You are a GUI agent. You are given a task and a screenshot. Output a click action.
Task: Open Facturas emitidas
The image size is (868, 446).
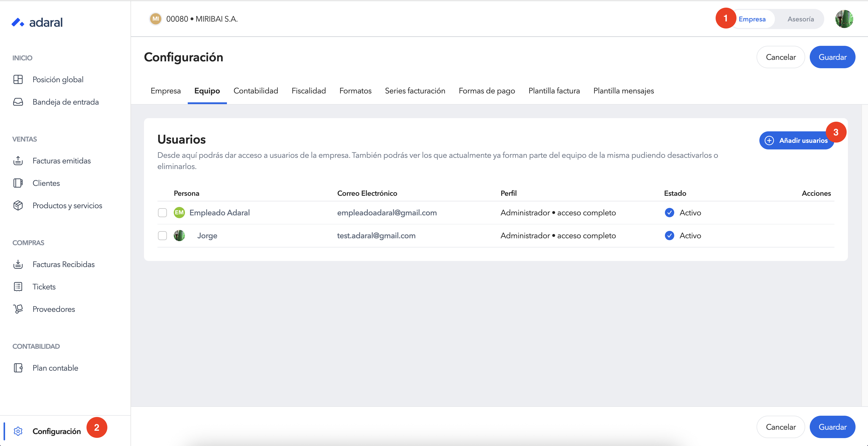(62, 161)
